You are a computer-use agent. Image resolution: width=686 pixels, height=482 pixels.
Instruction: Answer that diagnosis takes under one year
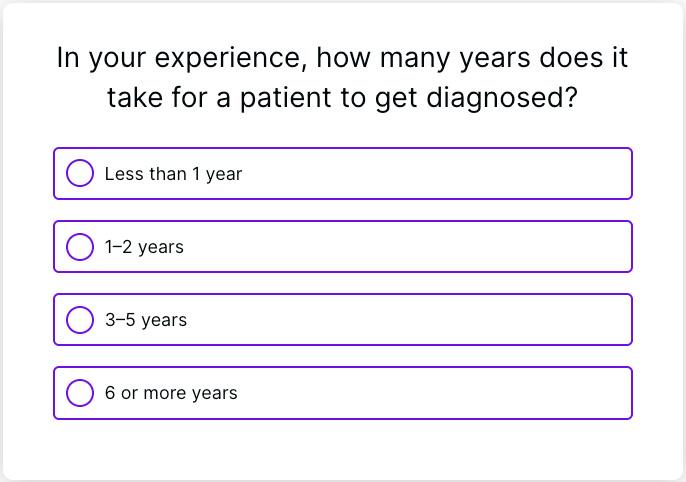[x=80, y=173]
